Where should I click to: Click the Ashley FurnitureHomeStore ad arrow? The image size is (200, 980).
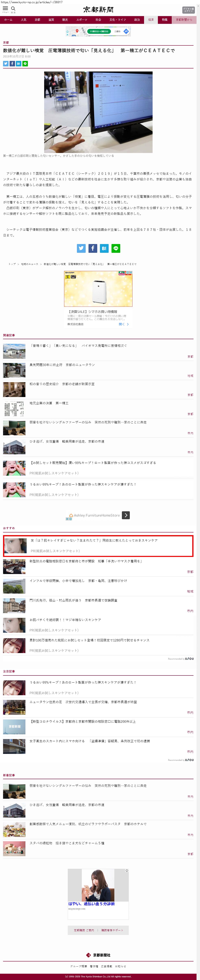[x=126, y=515]
